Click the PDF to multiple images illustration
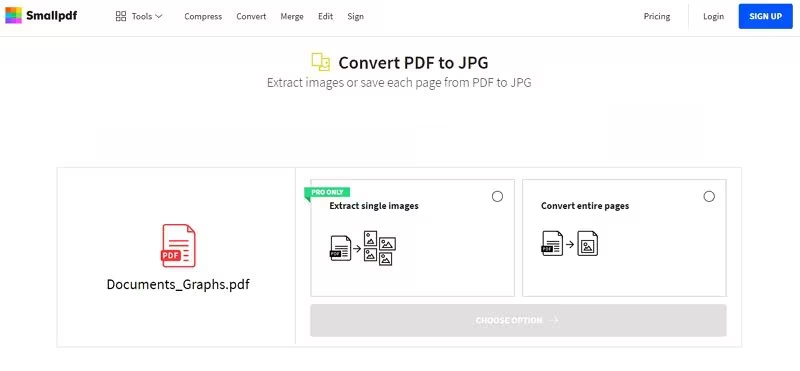This screenshot has width=800, height=371. (x=363, y=248)
